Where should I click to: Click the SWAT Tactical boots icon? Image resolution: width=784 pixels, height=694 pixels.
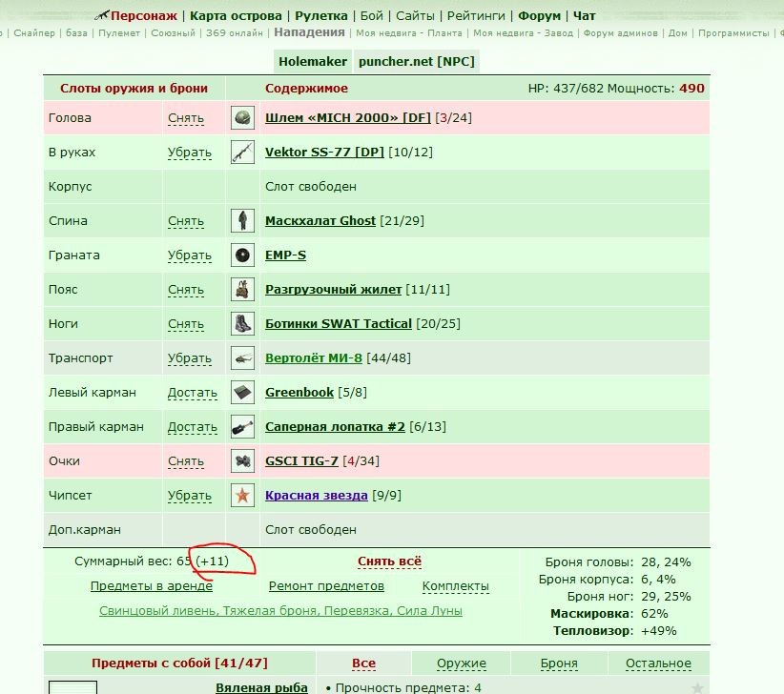tap(242, 324)
